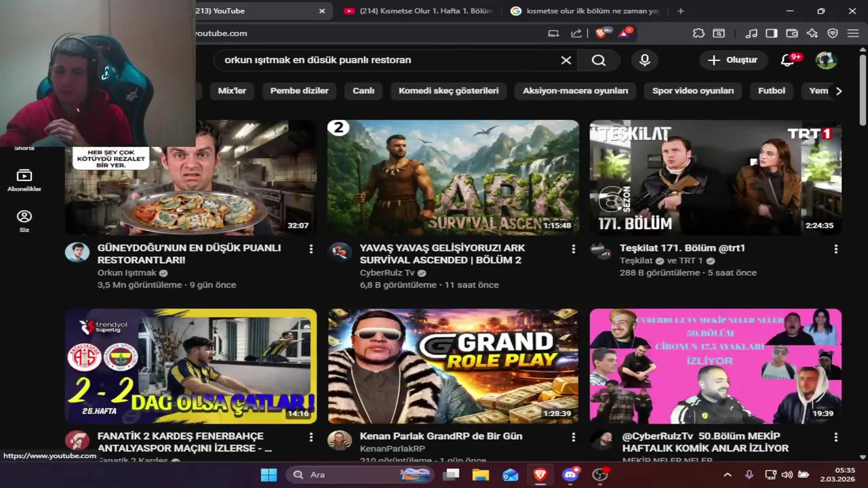The height and width of the screenshot is (488, 868).
Task: Click the install app icon in address bar
Action: tap(554, 33)
